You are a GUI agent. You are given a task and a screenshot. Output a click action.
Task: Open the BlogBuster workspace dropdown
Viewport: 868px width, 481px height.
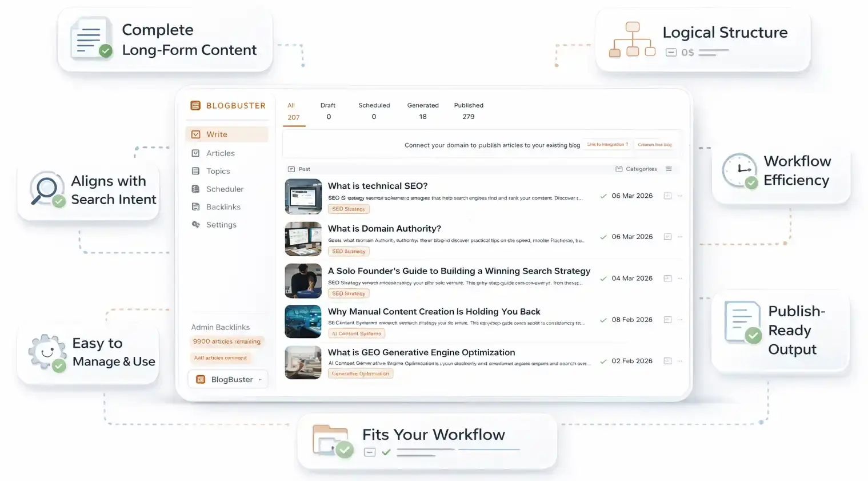[x=227, y=379]
